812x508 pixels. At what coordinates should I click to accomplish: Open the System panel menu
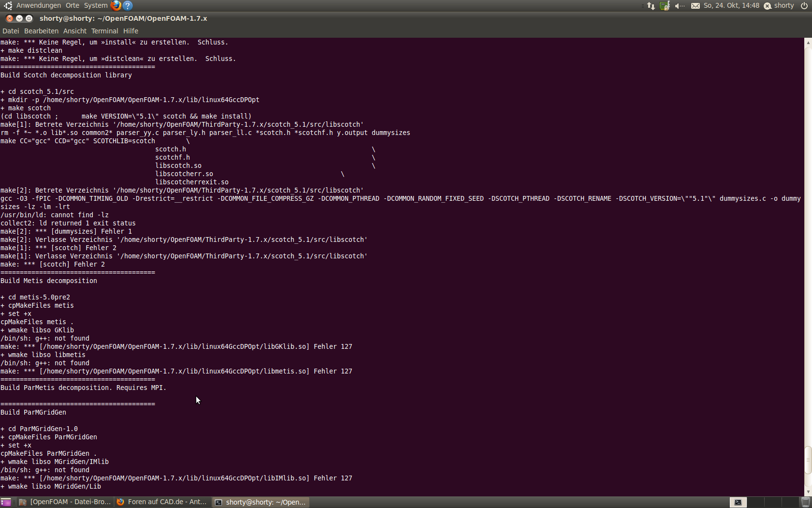(96, 5)
